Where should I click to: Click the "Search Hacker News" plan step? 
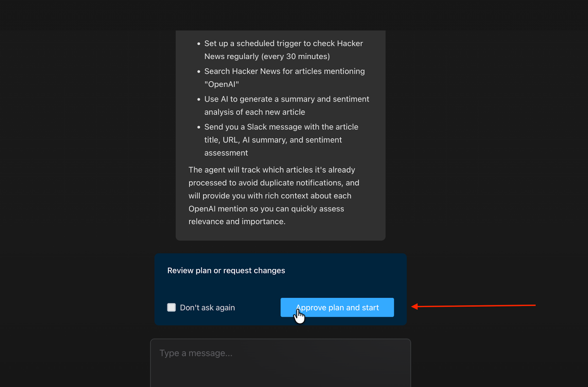(x=284, y=77)
